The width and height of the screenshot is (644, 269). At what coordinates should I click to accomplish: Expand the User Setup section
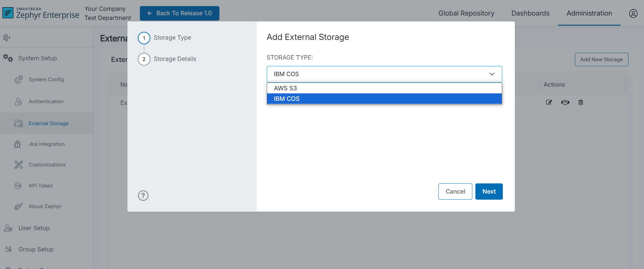pos(34,228)
